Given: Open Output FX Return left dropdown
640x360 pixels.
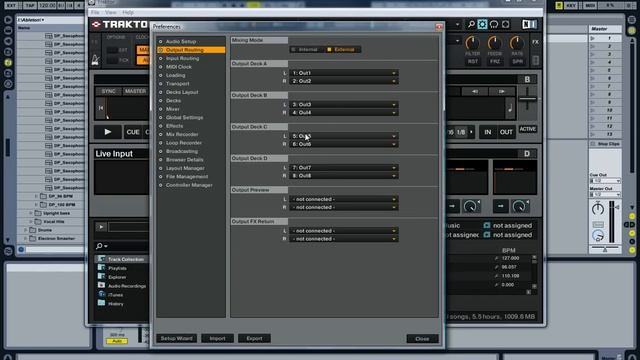Looking at the screenshot, I should (x=344, y=231).
